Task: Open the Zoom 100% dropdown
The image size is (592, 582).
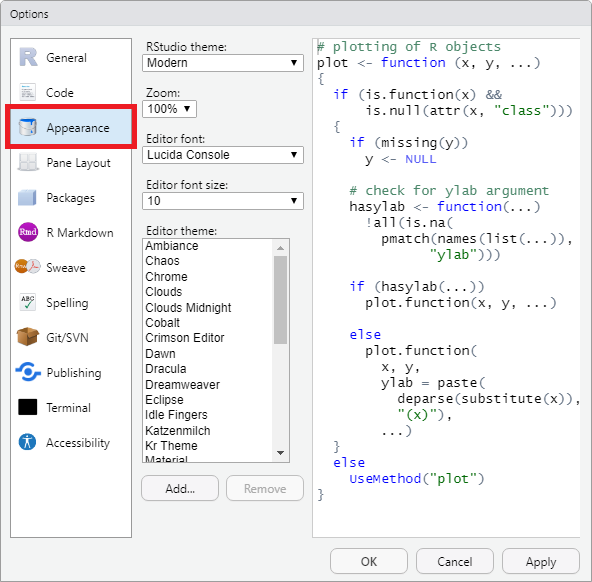Action: (169, 109)
